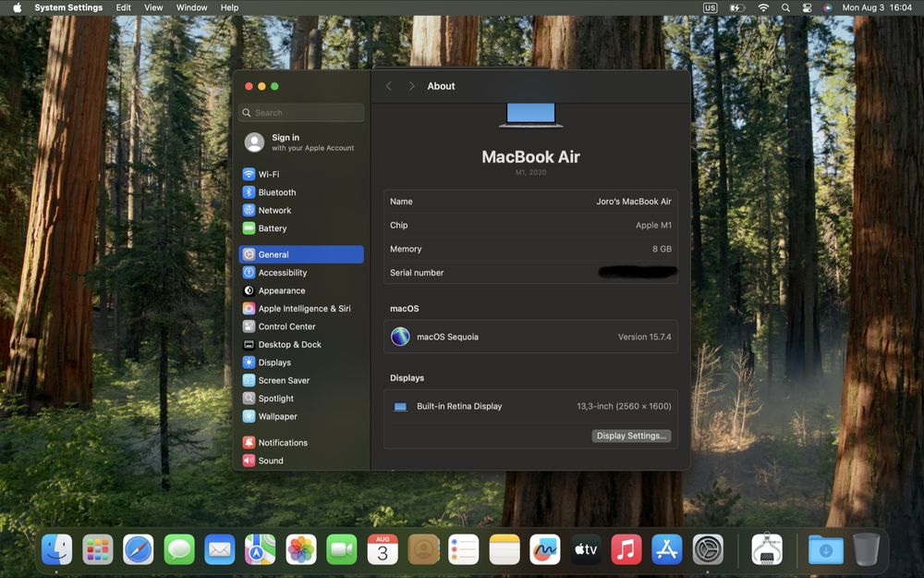Open Wi-Fi settings in the sidebar
The height and width of the screenshot is (578, 924).
pyautogui.click(x=301, y=174)
